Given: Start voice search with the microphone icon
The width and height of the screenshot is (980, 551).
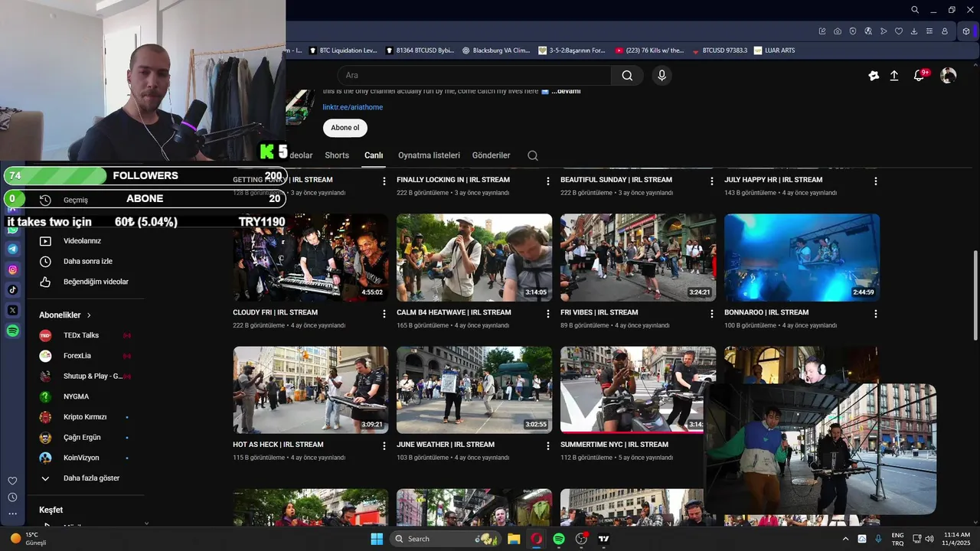Looking at the screenshot, I should point(662,75).
